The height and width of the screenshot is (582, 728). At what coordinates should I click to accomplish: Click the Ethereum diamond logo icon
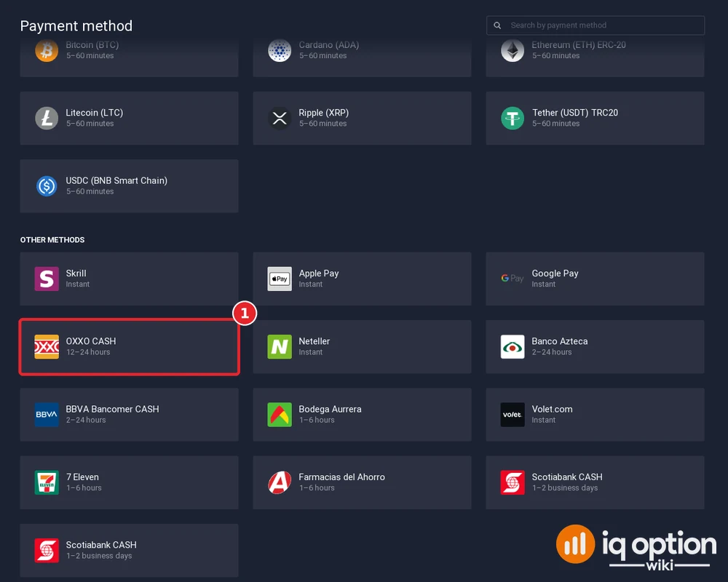pos(513,50)
